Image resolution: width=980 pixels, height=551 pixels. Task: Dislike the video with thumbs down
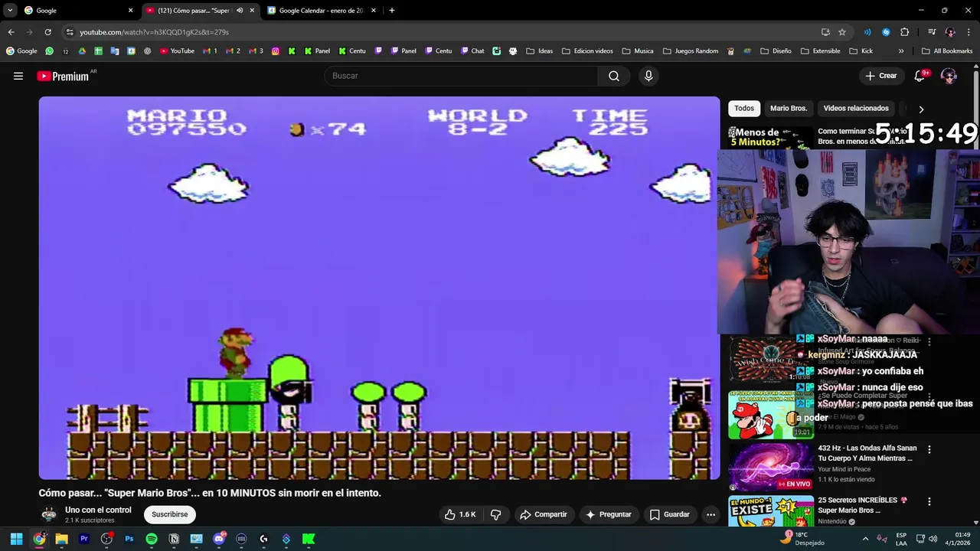495,514
